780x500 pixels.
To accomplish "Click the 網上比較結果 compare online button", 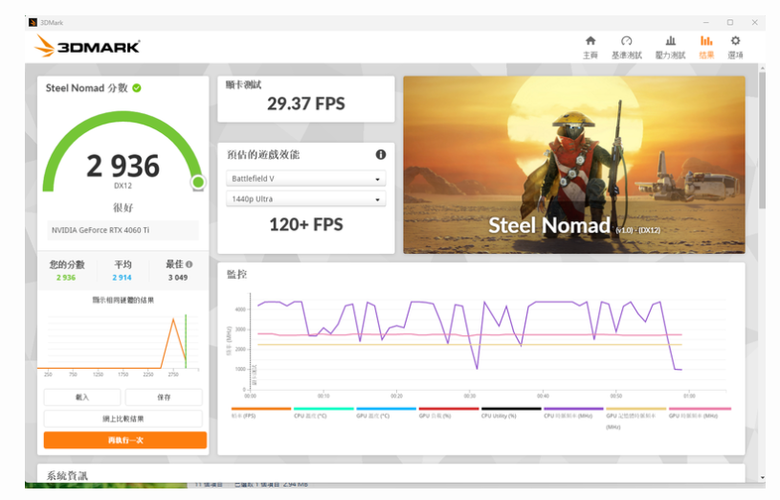I will click(123, 418).
